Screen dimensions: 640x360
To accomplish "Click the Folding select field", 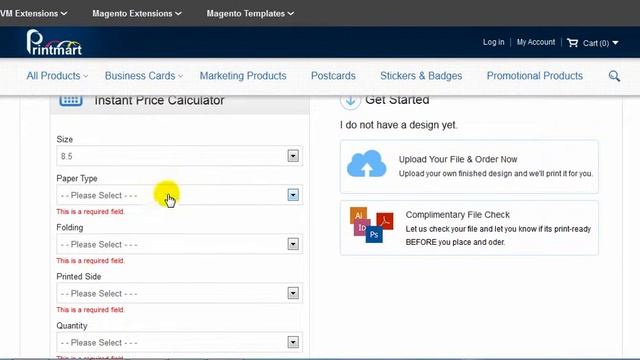I will (x=180, y=244).
